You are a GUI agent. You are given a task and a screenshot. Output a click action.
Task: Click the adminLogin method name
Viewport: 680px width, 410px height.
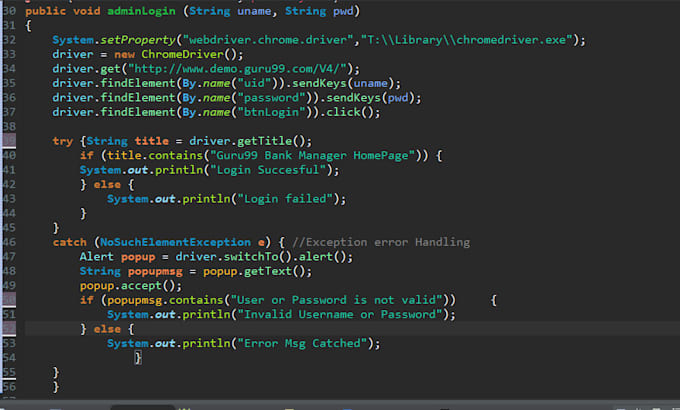point(141,11)
